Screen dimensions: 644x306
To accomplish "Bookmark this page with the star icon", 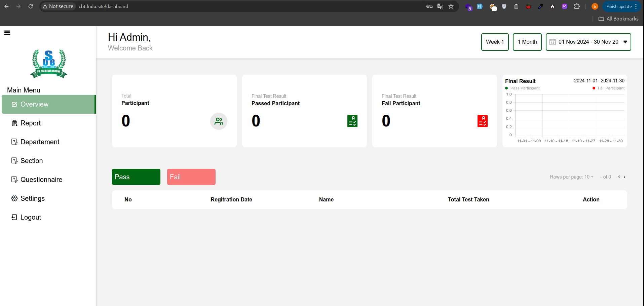I will 451,6.
